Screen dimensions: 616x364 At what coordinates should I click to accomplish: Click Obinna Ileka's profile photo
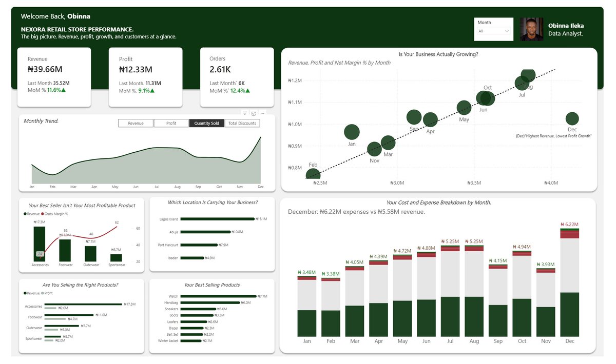(x=531, y=29)
